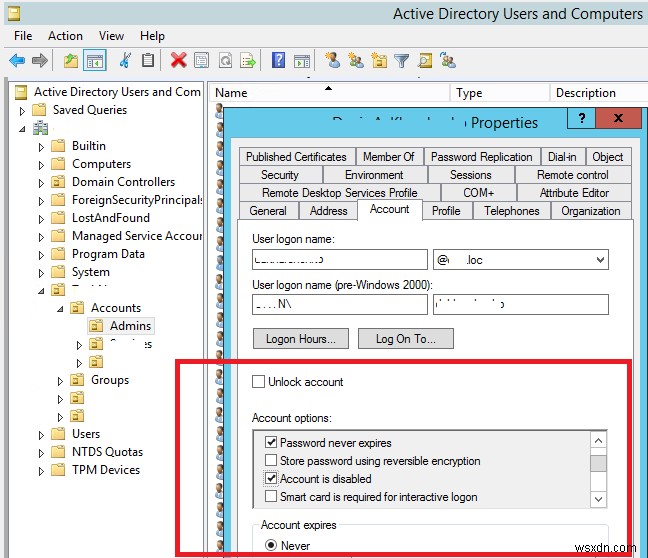Click the domain node icon in tree
This screenshot has width=648, height=558.
40,128
